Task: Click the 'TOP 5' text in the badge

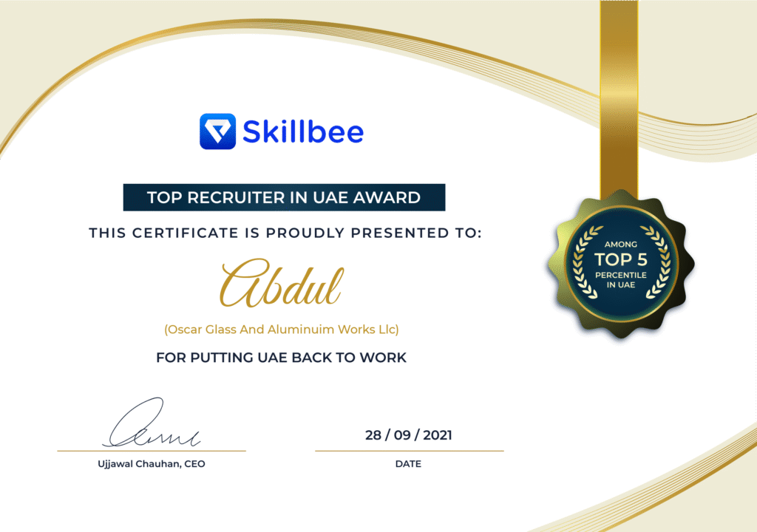Action: [x=621, y=260]
